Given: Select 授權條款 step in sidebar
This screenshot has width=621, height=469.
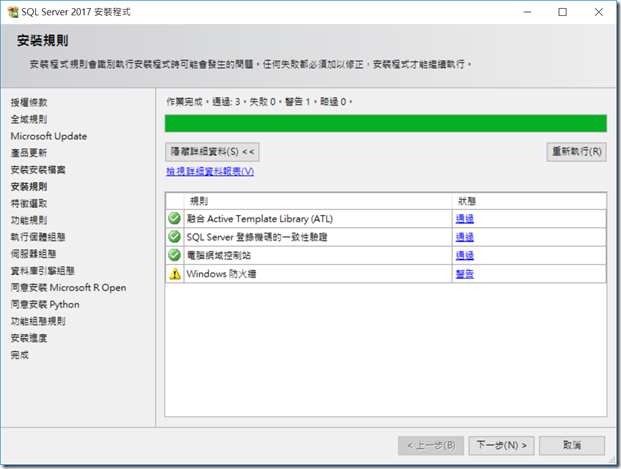Looking at the screenshot, I should [x=29, y=103].
